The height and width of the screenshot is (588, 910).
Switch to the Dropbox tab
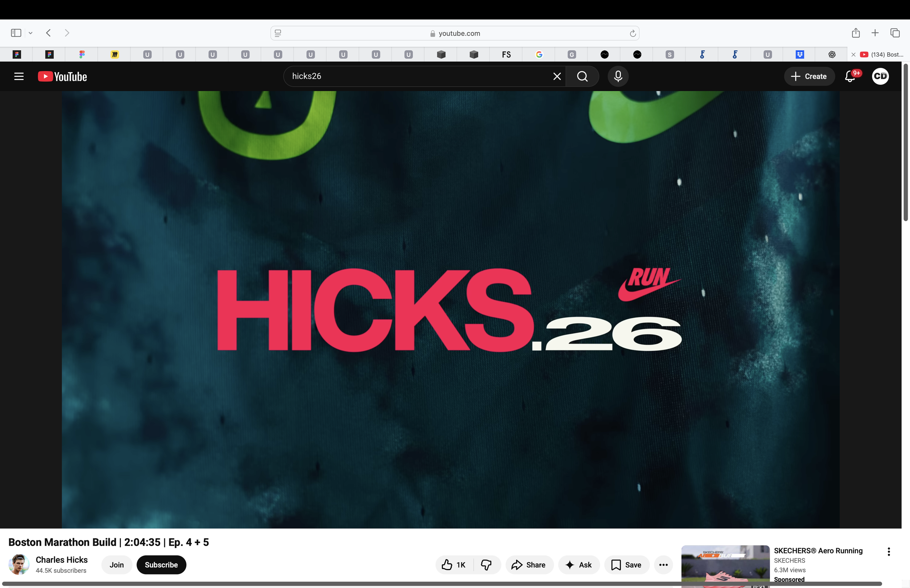pyautogui.click(x=800, y=55)
